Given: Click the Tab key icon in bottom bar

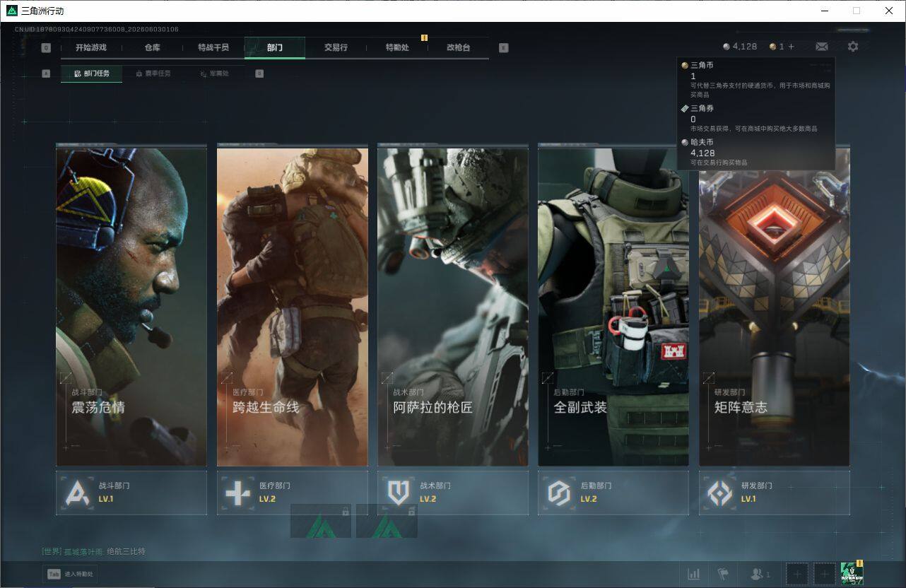Looking at the screenshot, I should point(54,574).
